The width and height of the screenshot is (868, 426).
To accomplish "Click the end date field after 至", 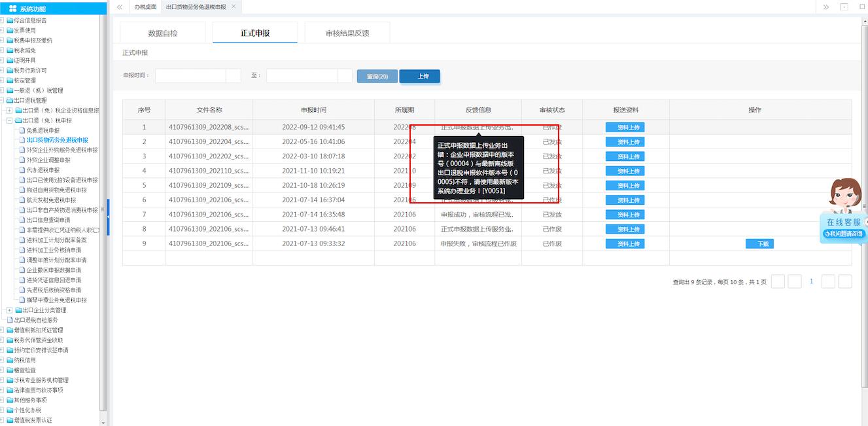I will click(x=302, y=76).
